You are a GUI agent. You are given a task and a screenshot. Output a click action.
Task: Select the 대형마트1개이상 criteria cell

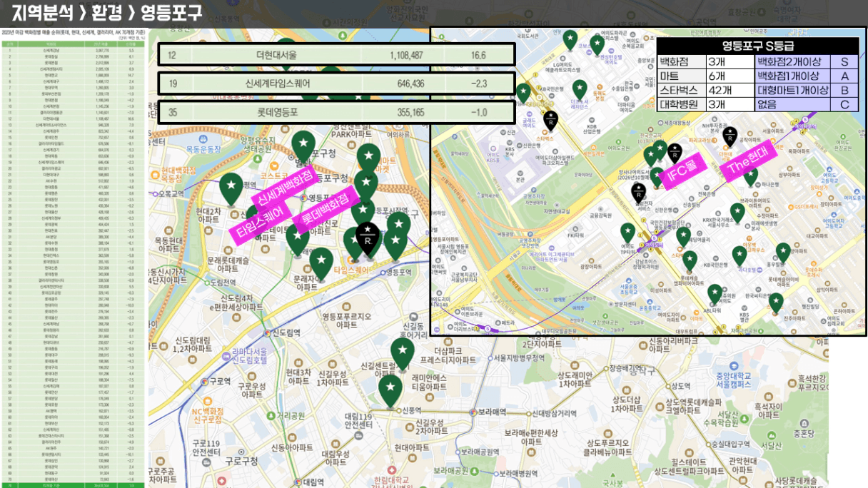point(793,90)
